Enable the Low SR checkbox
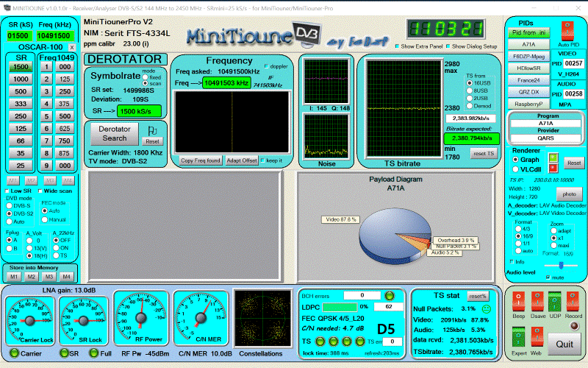This screenshot has width=588, height=368. pos(7,191)
